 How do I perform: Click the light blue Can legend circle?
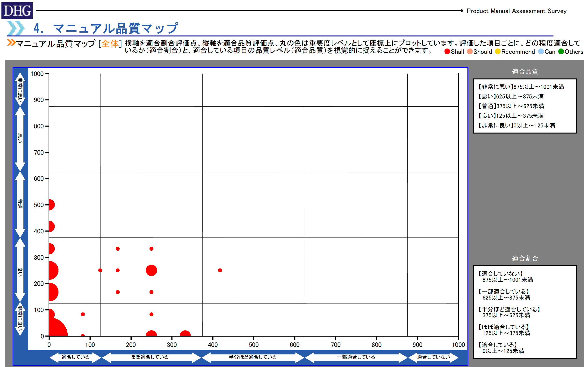tap(541, 52)
